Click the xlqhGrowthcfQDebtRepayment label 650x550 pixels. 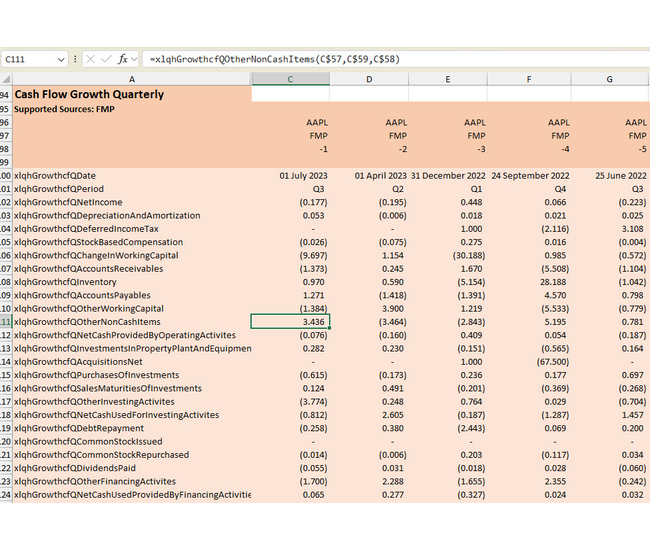tap(79, 428)
